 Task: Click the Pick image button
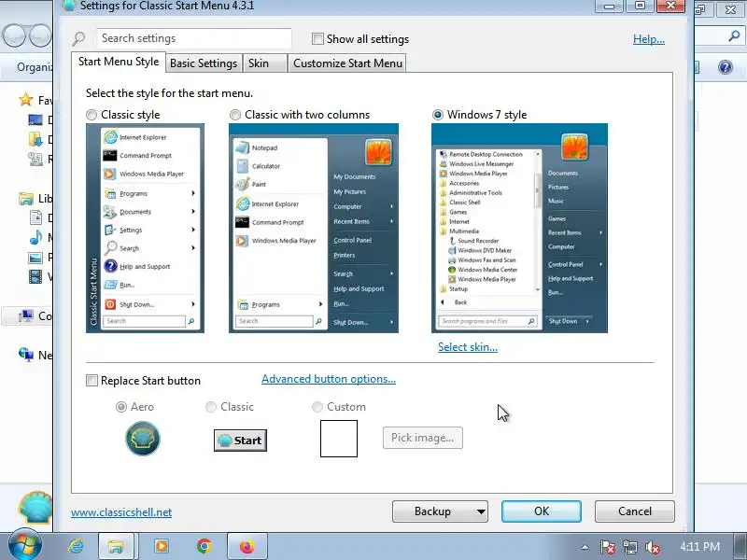423,438
